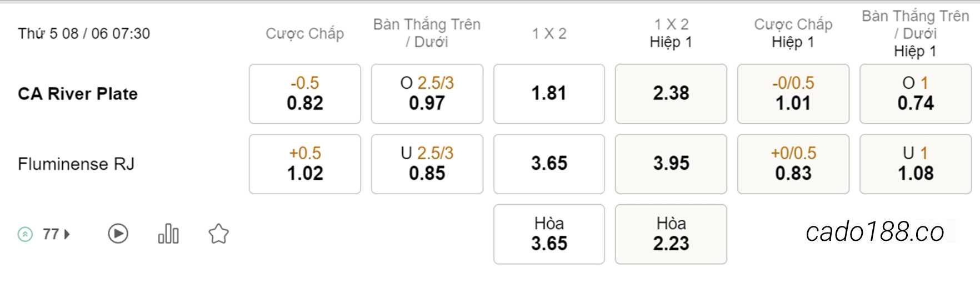Screen dimensions: 980x283
Task: Bet first-half Under 1 at 1.08
Action: (x=916, y=164)
